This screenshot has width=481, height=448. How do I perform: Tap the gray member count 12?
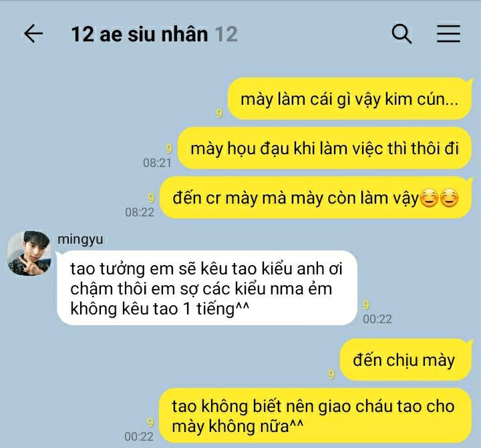(x=226, y=34)
